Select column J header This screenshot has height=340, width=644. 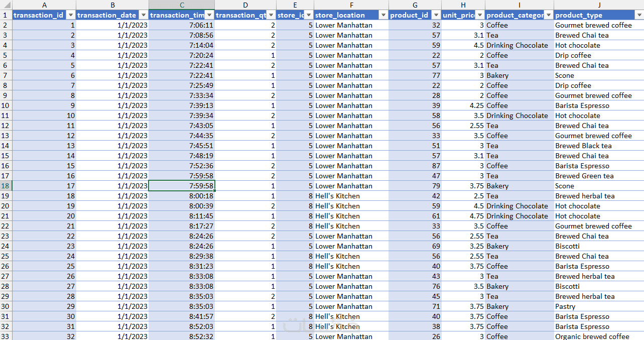[599, 5]
